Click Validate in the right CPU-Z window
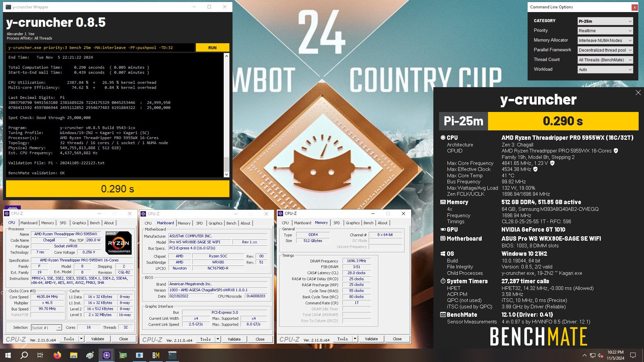The width and height of the screenshot is (644, 362). coord(371,339)
